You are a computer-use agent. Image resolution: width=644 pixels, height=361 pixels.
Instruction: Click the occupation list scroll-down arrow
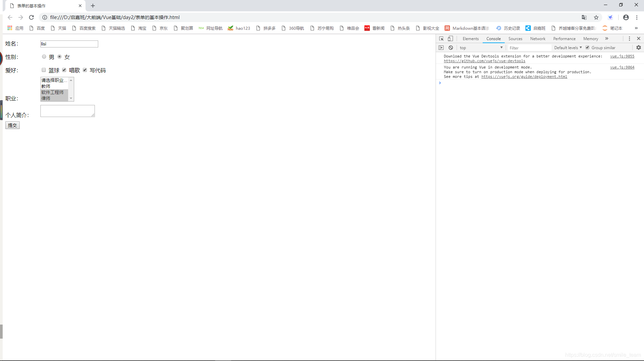pyautogui.click(x=71, y=98)
